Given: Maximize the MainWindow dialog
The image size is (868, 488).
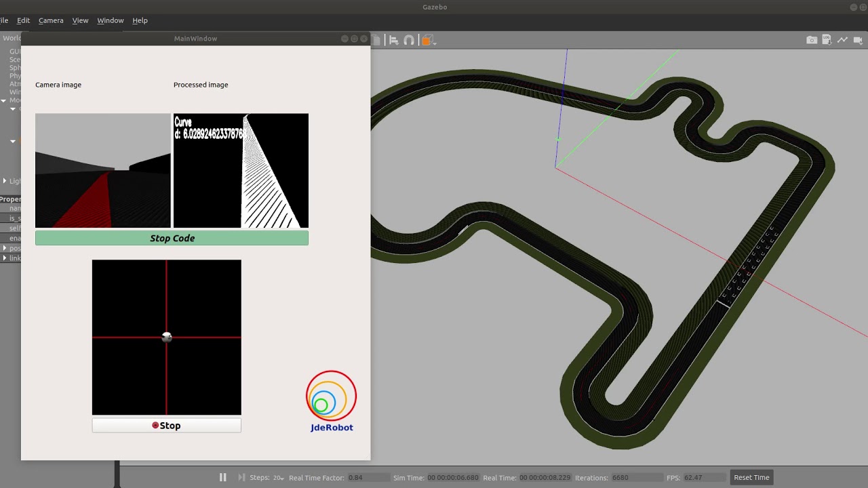Looking at the screenshot, I should (354, 39).
